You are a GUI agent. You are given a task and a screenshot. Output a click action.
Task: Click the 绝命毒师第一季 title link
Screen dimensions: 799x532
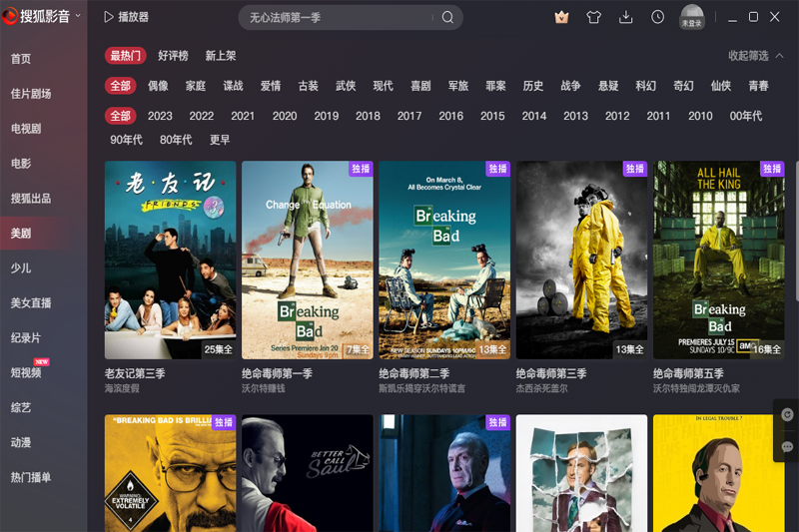tap(277, 373)
